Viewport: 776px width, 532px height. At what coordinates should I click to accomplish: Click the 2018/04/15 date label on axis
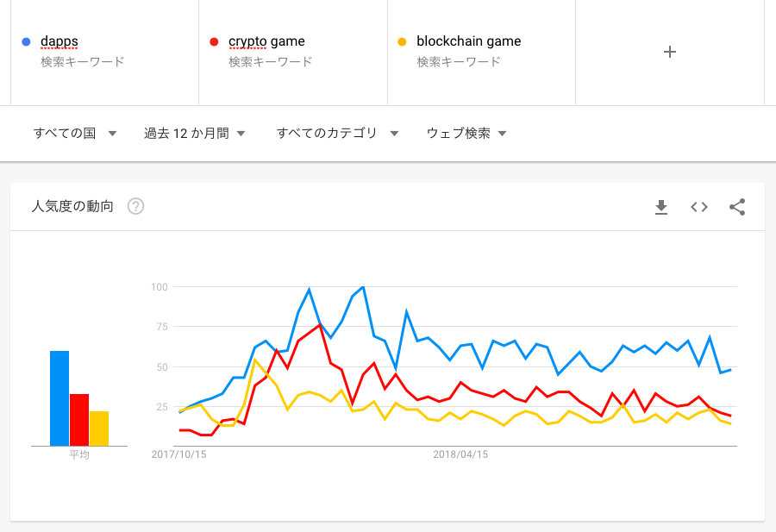pos(460,454)
